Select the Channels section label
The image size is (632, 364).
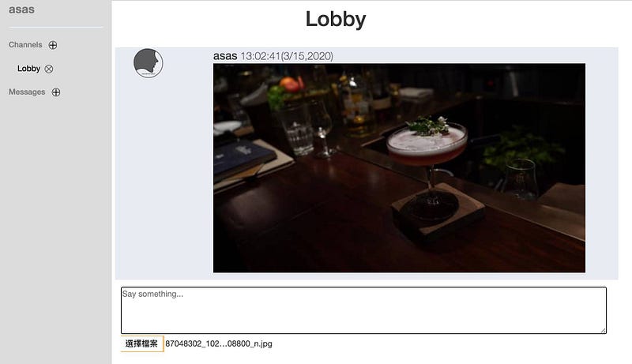(25, 45)
